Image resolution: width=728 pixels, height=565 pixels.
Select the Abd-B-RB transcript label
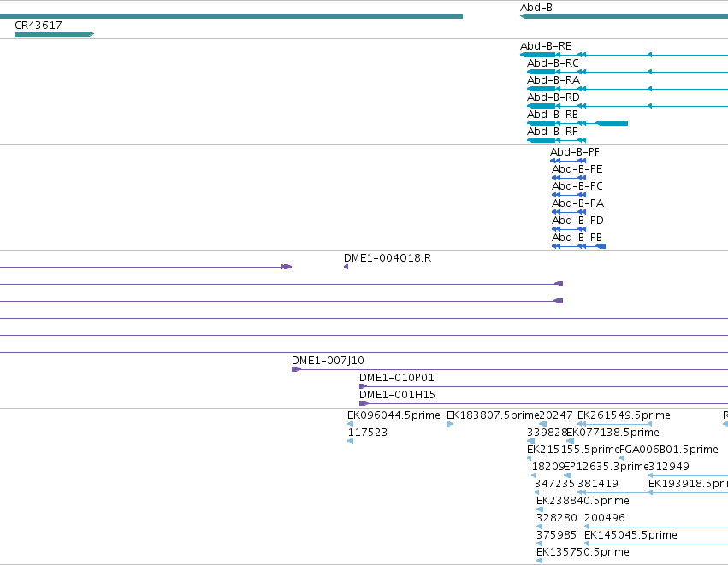pos(553,115)
